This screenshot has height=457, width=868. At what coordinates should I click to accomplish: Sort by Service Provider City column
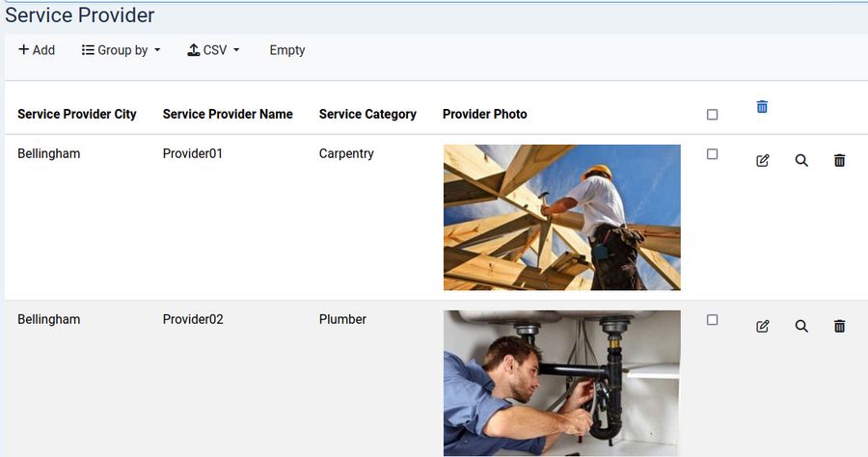(x=77, y=114)
